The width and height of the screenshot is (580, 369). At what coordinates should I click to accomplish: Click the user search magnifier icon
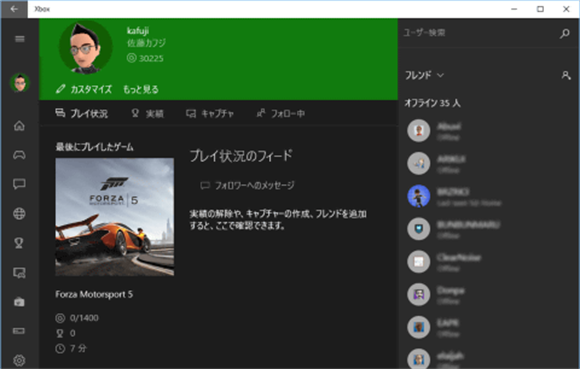coord(564,33)
